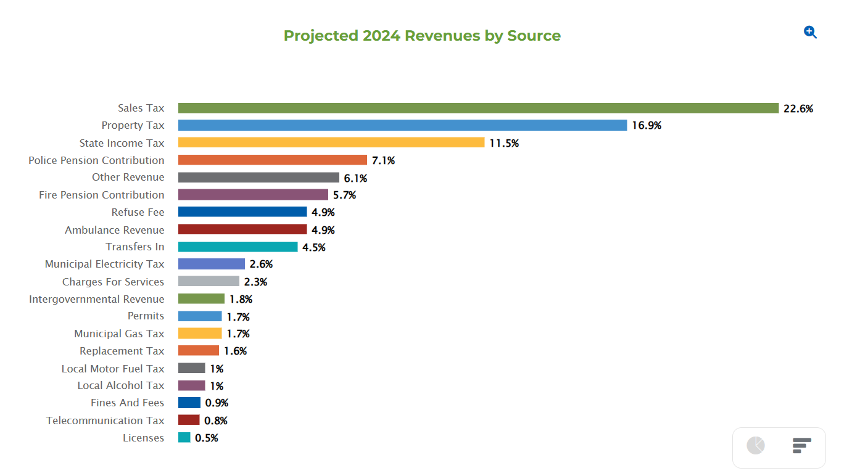868x476 pixels.
Task: Click the Licenses bar
Action: (184, 437)
